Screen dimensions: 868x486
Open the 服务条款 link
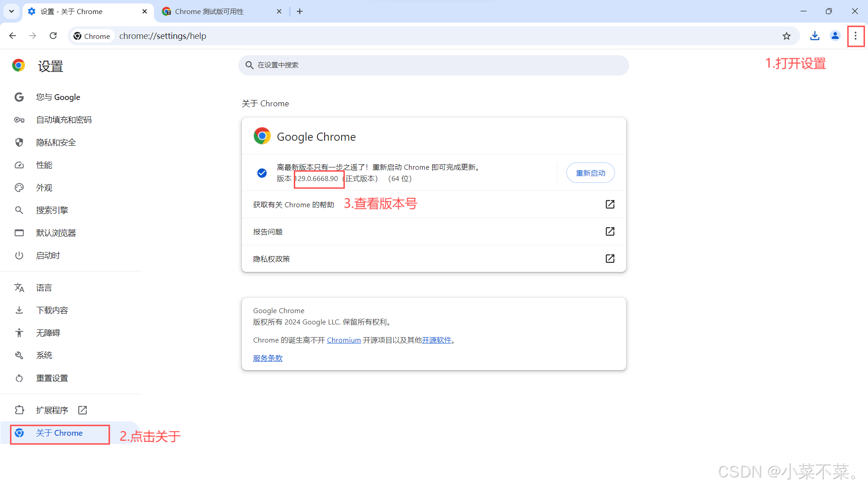pyautogui.click(x=268, y=358)
